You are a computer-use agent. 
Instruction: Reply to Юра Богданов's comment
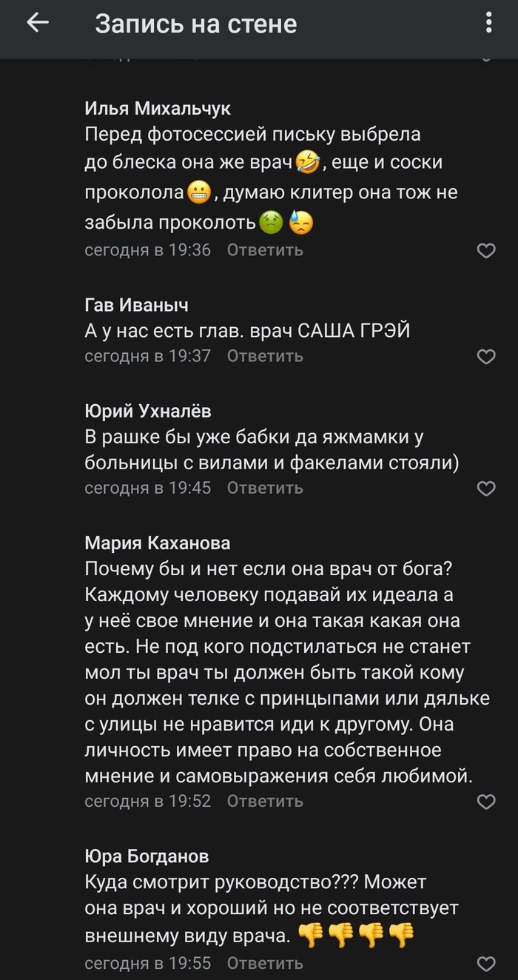pyautogui.click(x=265, y=963)
